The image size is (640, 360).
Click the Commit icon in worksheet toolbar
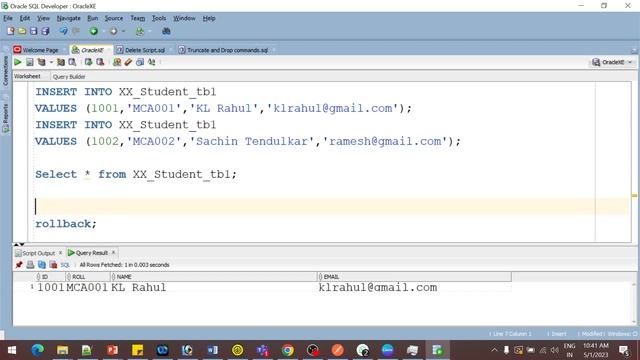(88, 62)
